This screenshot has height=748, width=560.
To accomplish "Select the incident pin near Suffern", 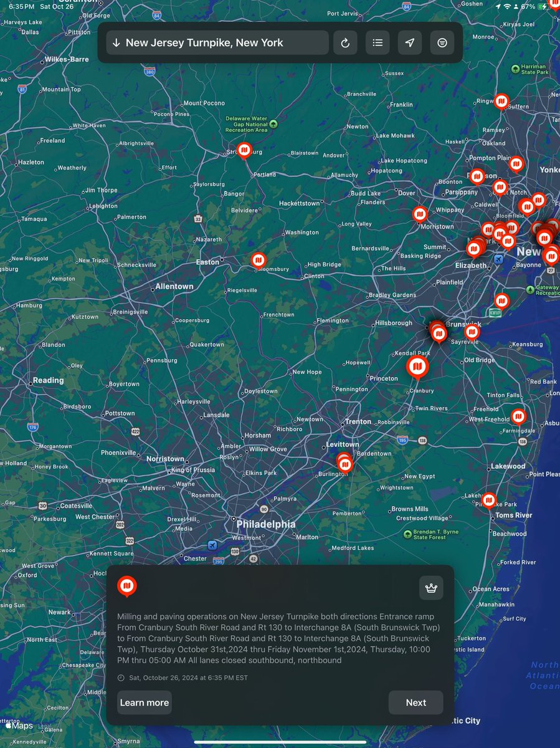I will pos(501,102).
